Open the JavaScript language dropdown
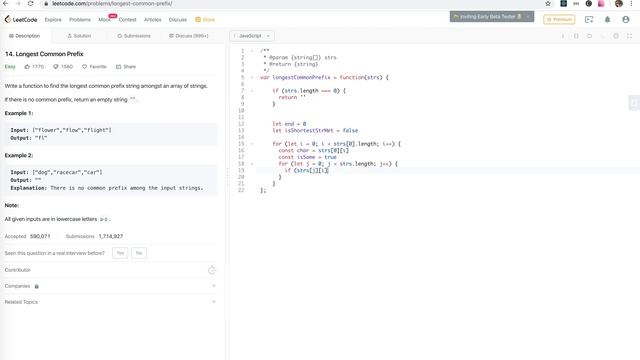640x360 pixels. point(252,36)
